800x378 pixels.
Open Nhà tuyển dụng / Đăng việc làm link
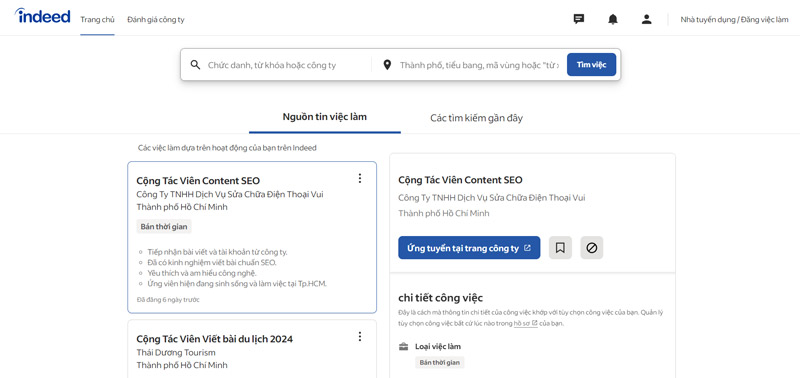click(734, 20)
